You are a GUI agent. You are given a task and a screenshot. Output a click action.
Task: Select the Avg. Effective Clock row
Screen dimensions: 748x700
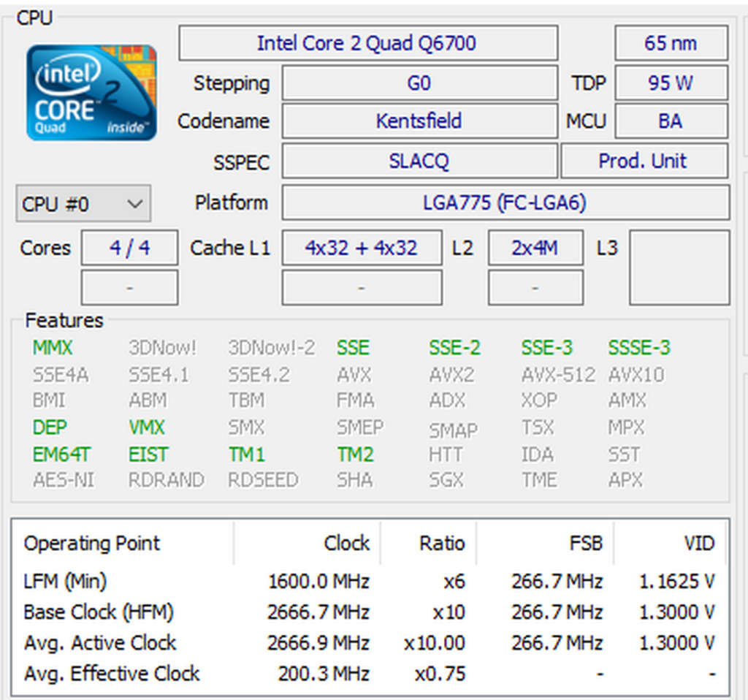(x=111, y=673)
